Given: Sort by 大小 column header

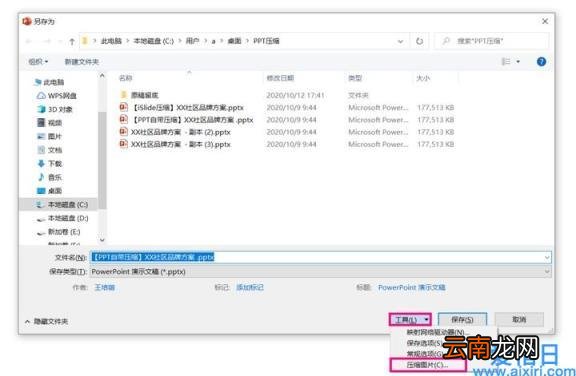Looking at the screenshot, I should pyautogui.click(x=423, y=78).
